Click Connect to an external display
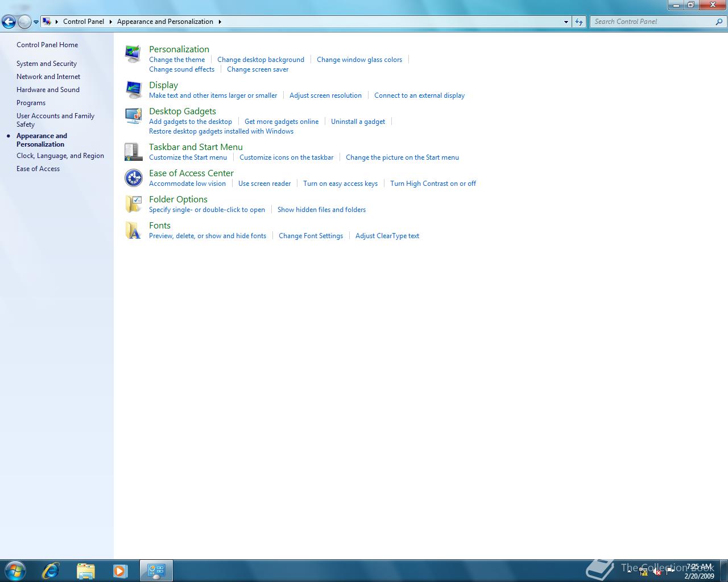728x582 pixels. click(419, 95)
